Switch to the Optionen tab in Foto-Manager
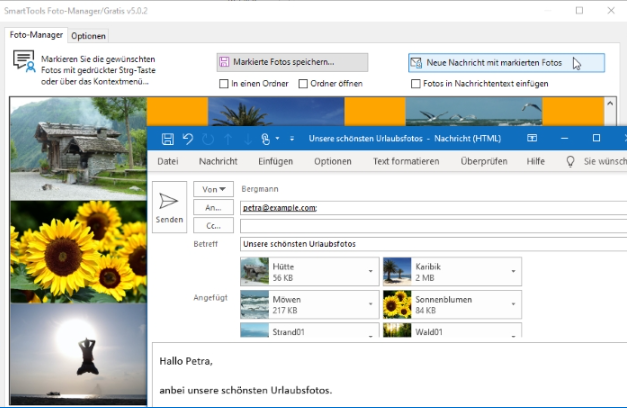This screenshot has width=627, height=408. tap(89, 35)
